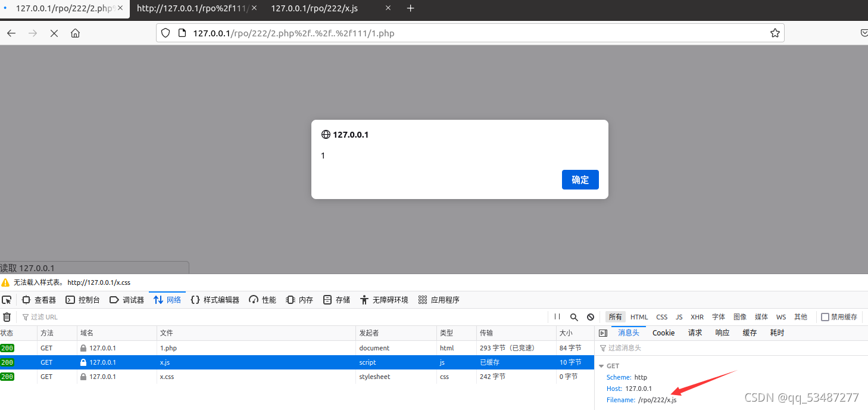Click lock icon in 1.php row
The height and width of the screenshot is (410, 868).
(83, 348)
